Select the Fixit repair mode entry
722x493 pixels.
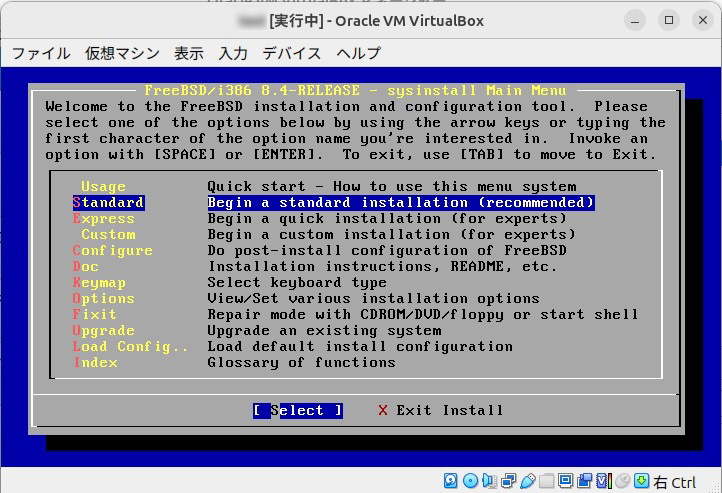coord(94,314)
